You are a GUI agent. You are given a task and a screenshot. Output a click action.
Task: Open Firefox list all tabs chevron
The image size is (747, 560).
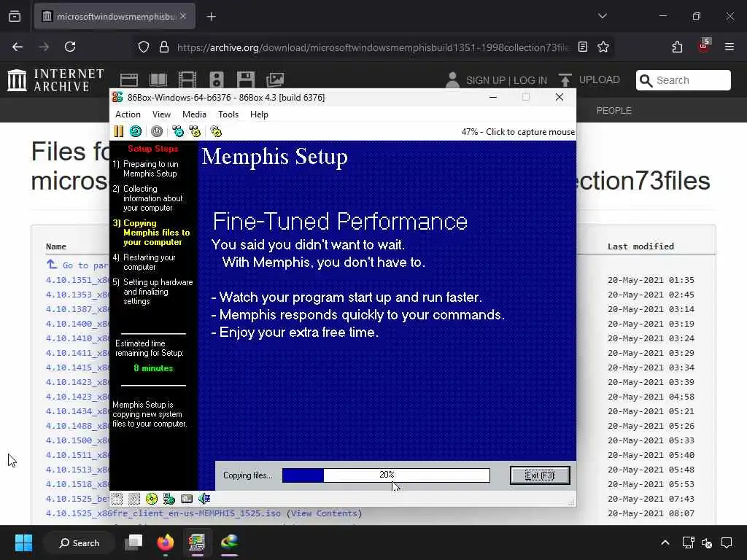[603, 16]
